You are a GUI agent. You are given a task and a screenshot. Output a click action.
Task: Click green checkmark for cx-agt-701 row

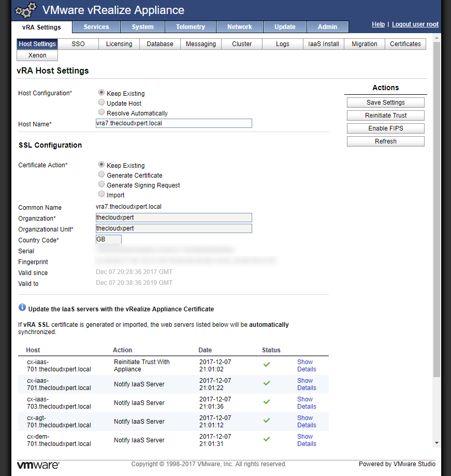pos(267,421)
